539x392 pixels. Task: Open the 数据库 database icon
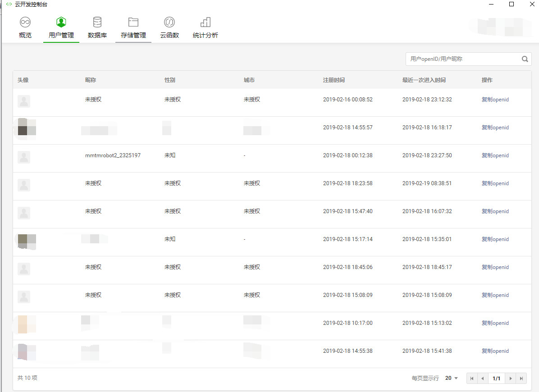tap(97, 23)
